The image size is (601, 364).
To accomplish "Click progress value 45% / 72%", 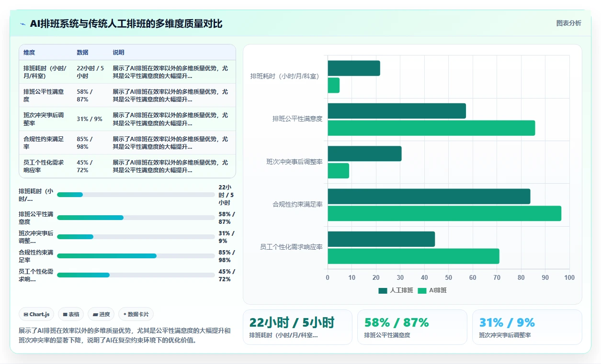I will coord(226,275).
